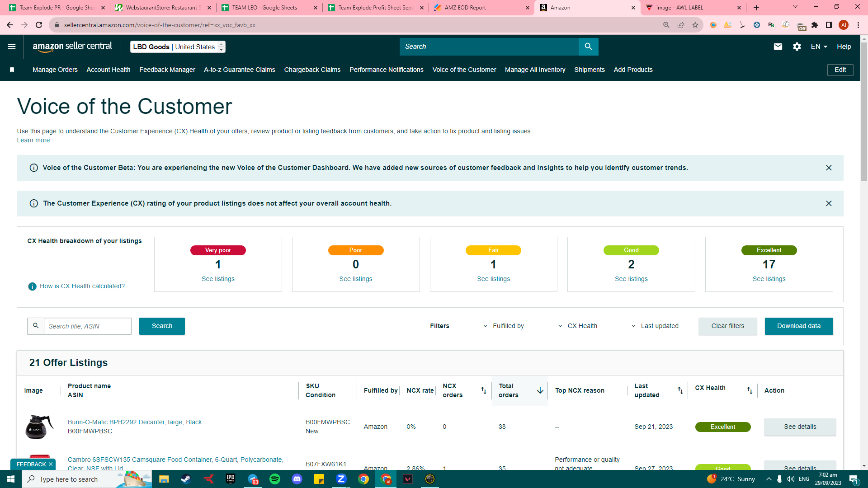The width and height of the screenshot is (868, 488).
Task: Go back with browser back arrow
Action: pyautogui.click(x=10, y=25)
